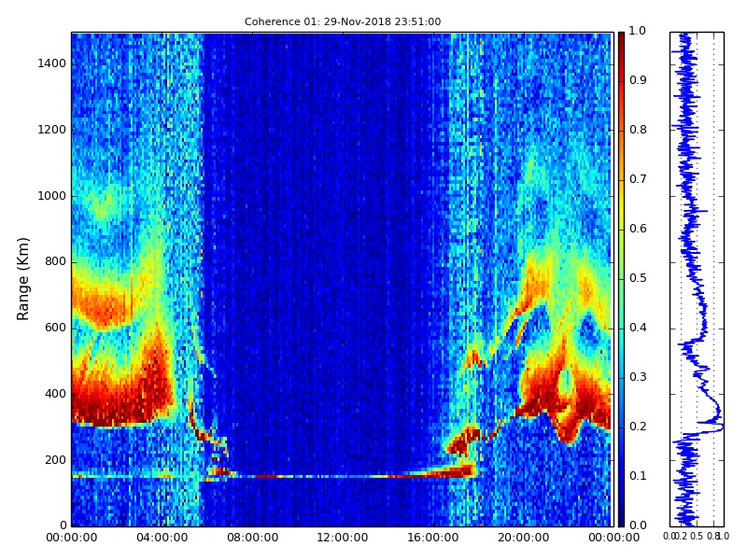Click the colorbar 0.3 label
Screen dimensions: 747x560
coord(638,377)
